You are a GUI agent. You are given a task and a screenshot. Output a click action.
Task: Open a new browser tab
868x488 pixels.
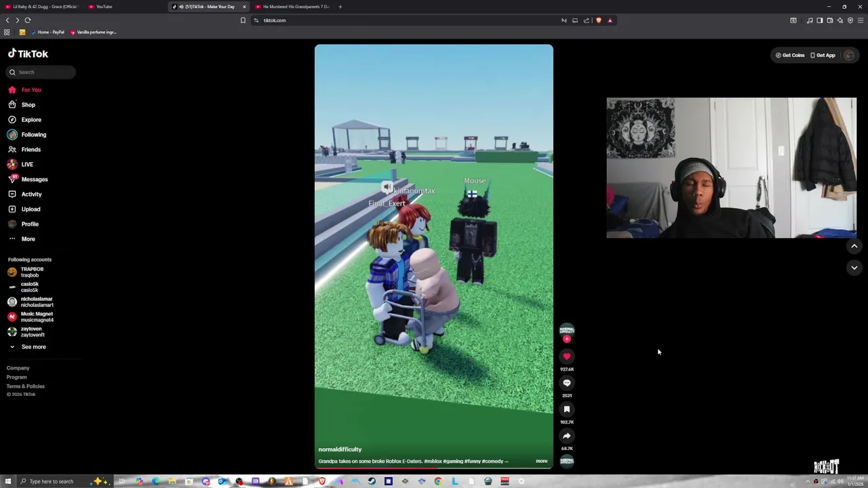(x=340, y=7)
